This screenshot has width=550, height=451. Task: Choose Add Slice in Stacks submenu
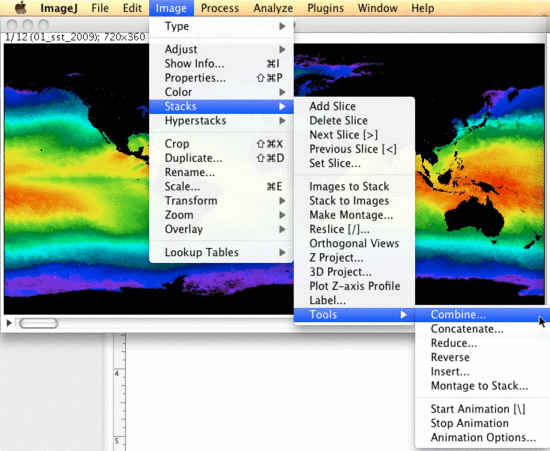tap(354, 106)
